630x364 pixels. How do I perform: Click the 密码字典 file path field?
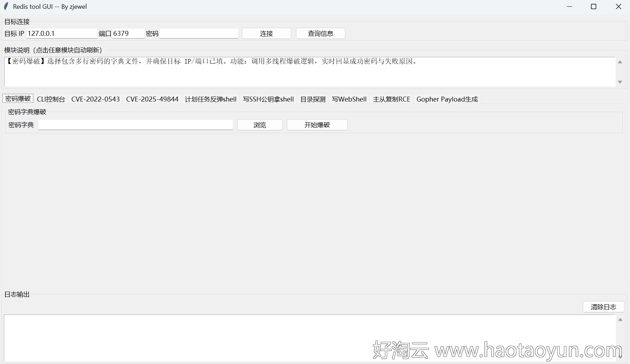tap(136, 125)
